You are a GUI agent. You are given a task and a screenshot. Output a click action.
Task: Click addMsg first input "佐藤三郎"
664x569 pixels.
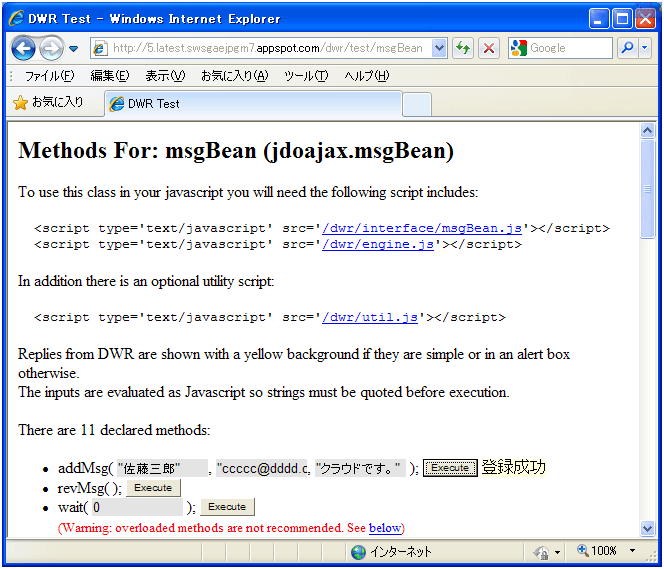click(163, 468)
